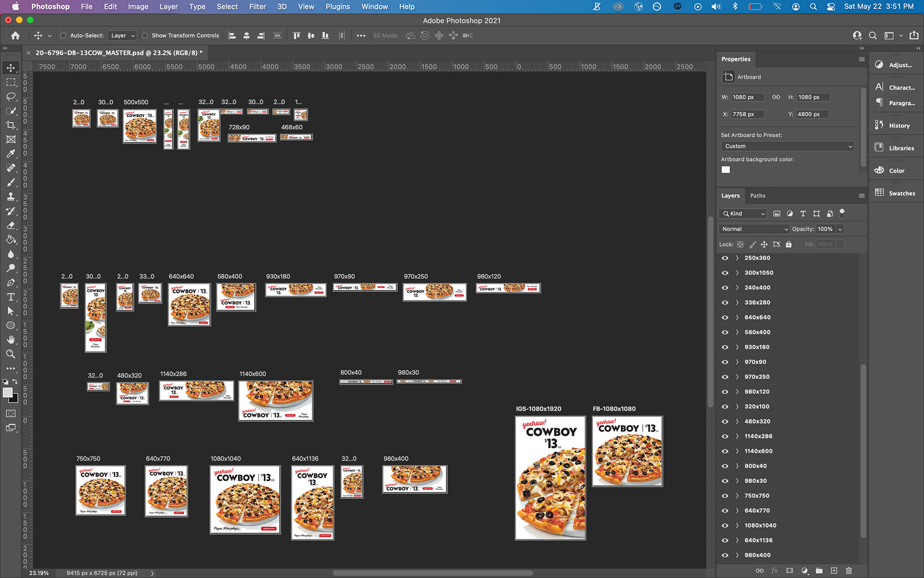
Task: Open the Normal blend mode dropdown
Action: [x=754, y=229]
